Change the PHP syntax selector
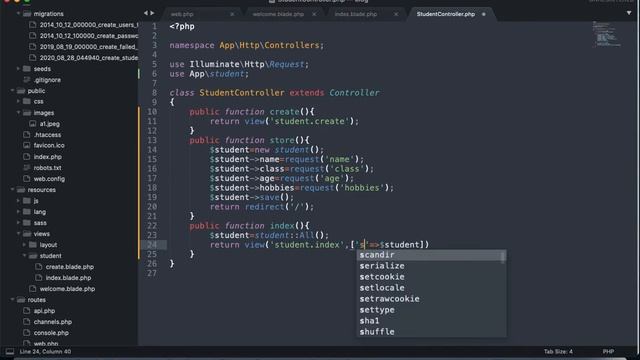This screenshot has width=640, height=360. 608,351
